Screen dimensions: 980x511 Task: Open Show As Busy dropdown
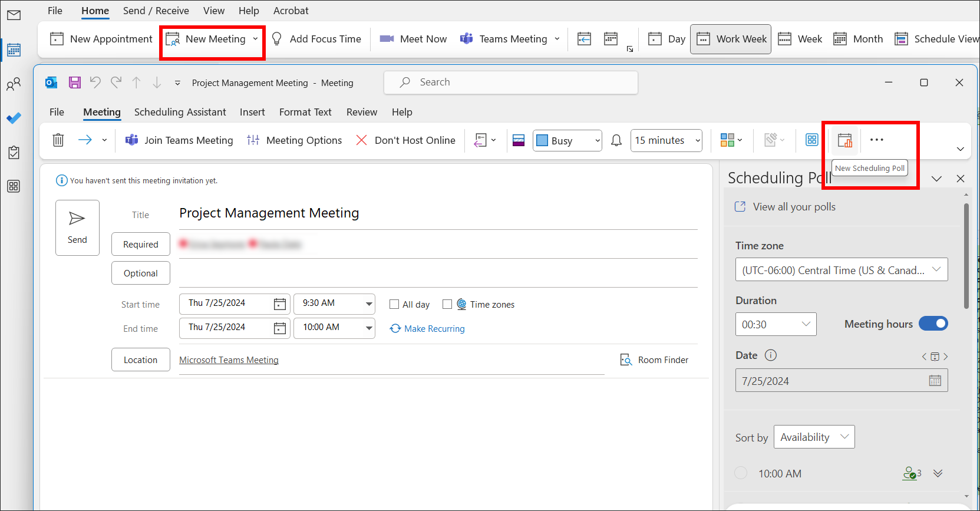point(567,140)
